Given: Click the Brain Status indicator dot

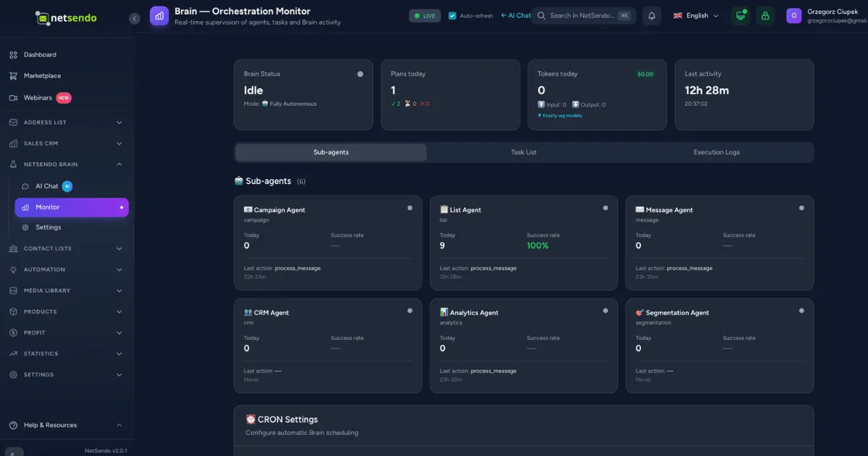Looking at the screenshot, I should click(360, 74).
